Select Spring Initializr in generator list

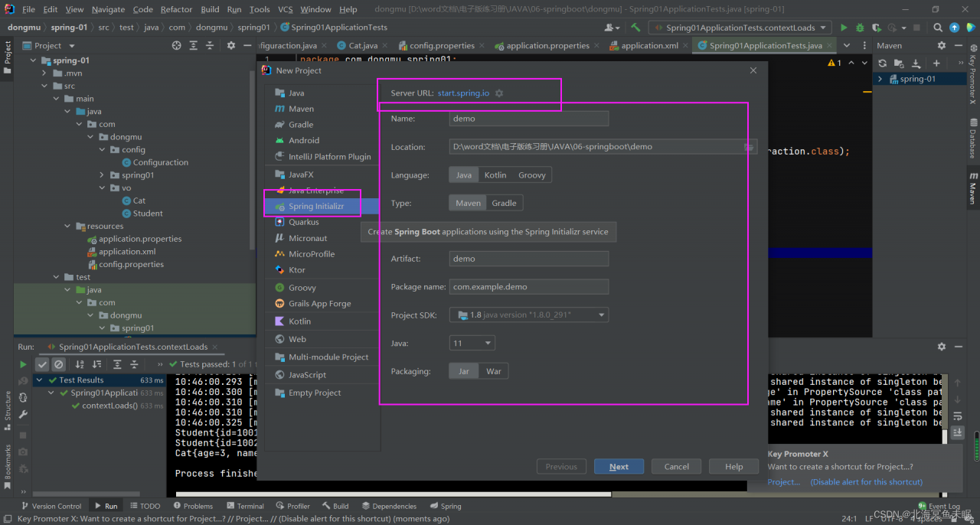pos(322,207)
